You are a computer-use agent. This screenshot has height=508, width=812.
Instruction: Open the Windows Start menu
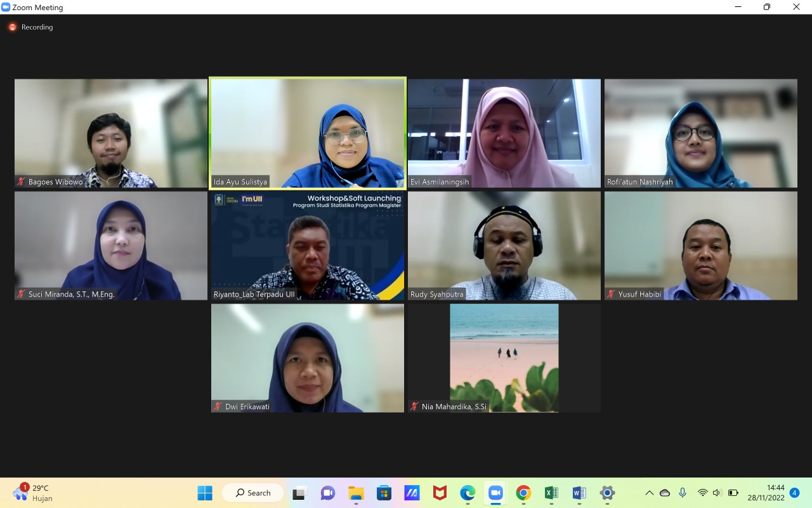(x=205, y=493)
